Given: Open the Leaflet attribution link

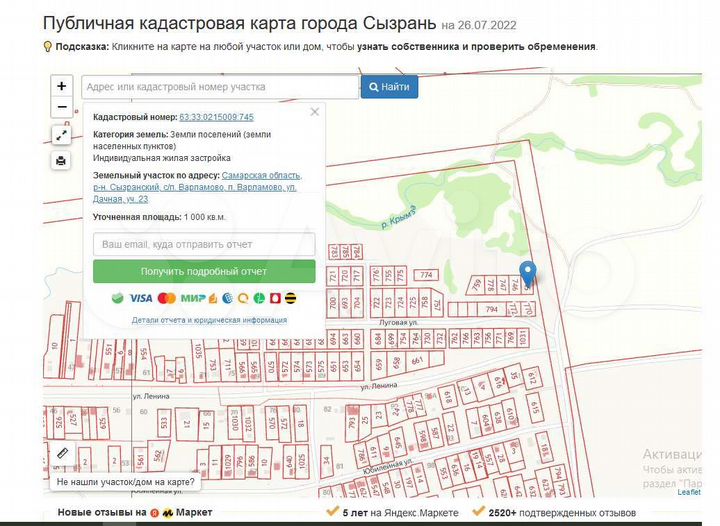Looking at the screenshot, I should (x=689, y=492).
